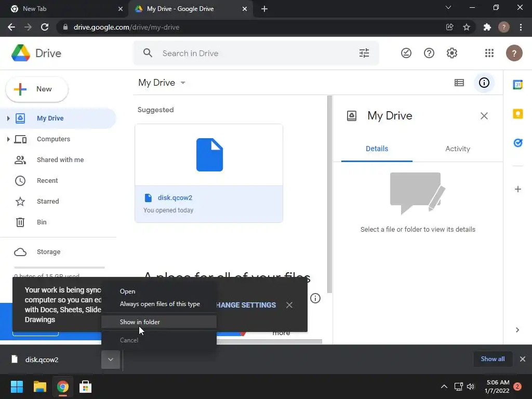The height and width of the screenshot is (399, 532).
Task: Hide the side panel chevron
Action: tap(517, 330)
